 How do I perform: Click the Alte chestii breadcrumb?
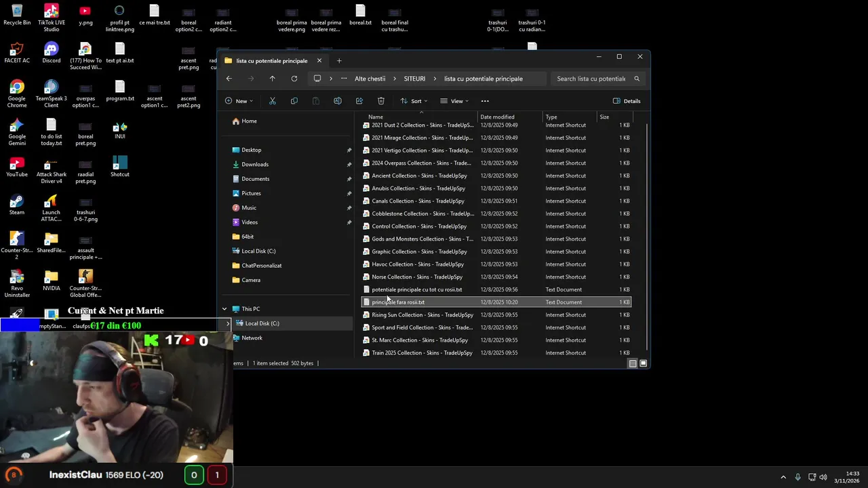[x=370, y=79]
